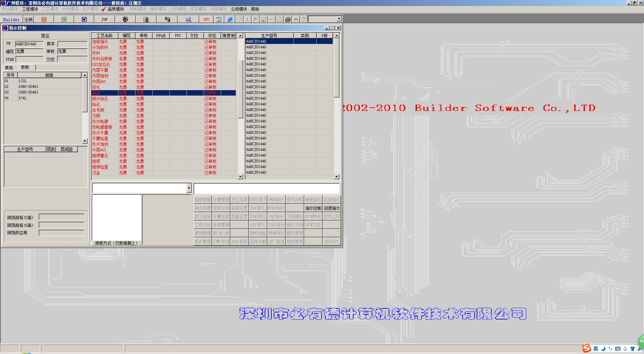Click the Internet Explorer toolbar icon
644x354 pixels.
(x=230, y=19)
